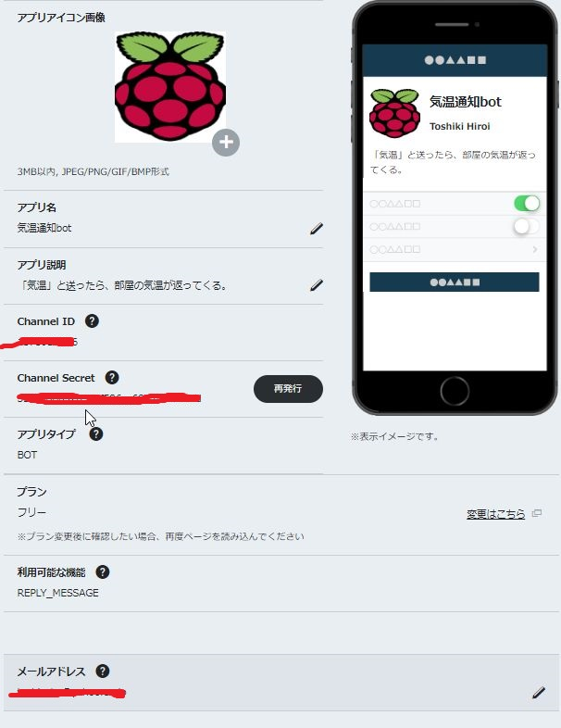Click the phone preview home button
The width and height of the screenshot is (561, 728).
click(455, 392)
